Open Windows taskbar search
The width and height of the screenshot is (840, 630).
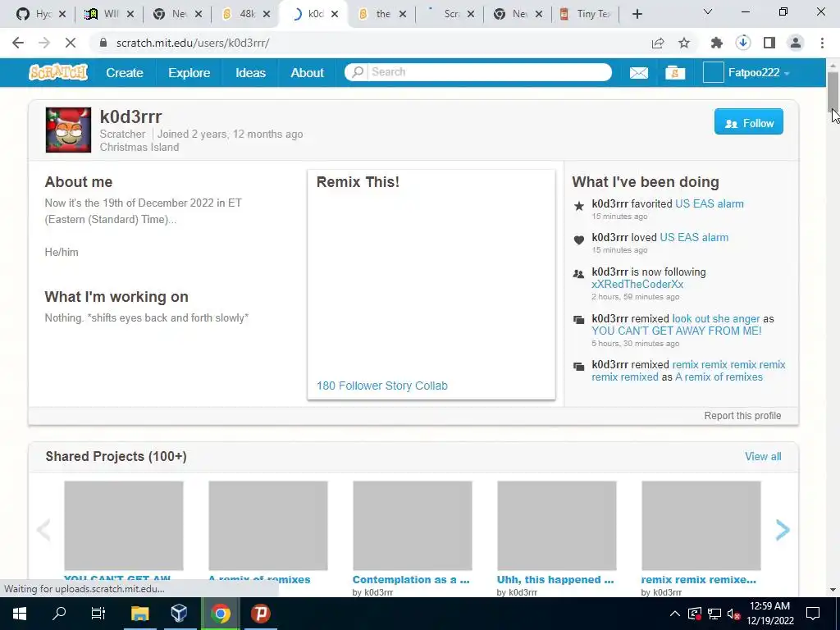[59, 614]
